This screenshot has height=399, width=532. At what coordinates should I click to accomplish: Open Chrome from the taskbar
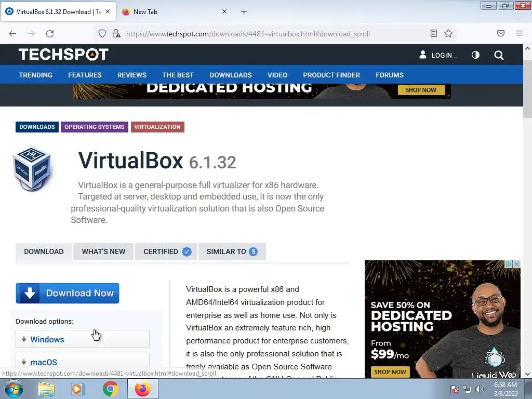(x=110, y=389)
